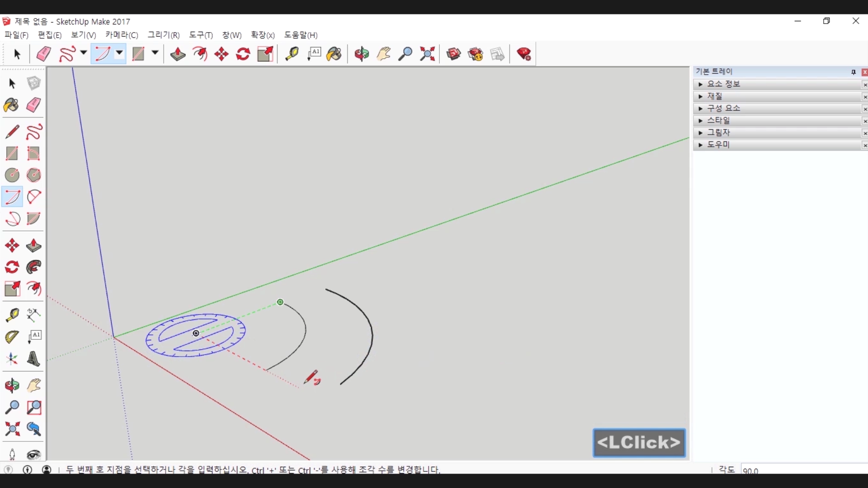Select the Paint Bucket tool in the left toolbar
Screen dimensions: 868x488
click(11, 105)
